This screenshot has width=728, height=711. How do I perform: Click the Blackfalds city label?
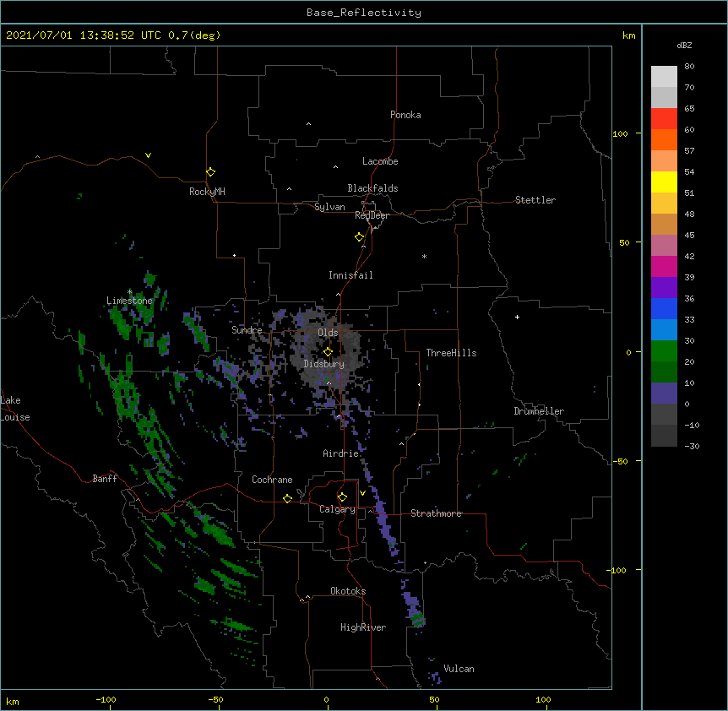click(x=372, y=188)
